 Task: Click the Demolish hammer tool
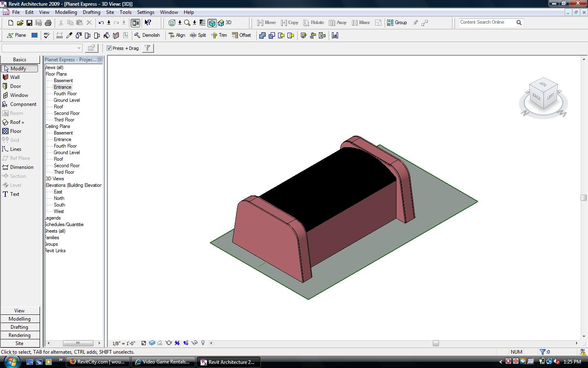coord(147,36)
